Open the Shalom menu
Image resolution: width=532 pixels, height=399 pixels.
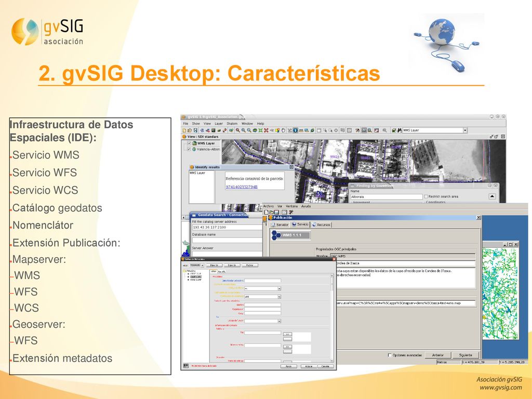click(232, 124)
